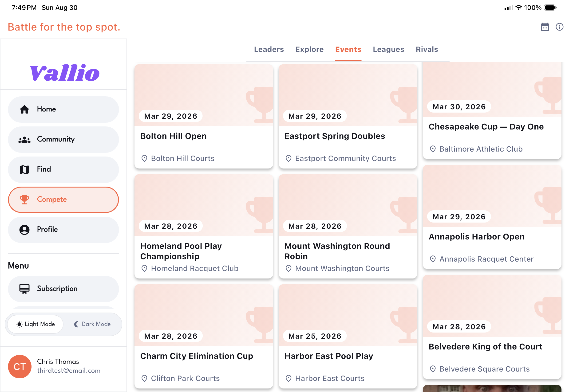Click location pin beside Harbor East Courts
Viewport: 569px width, 392px height.
point(288,378)
